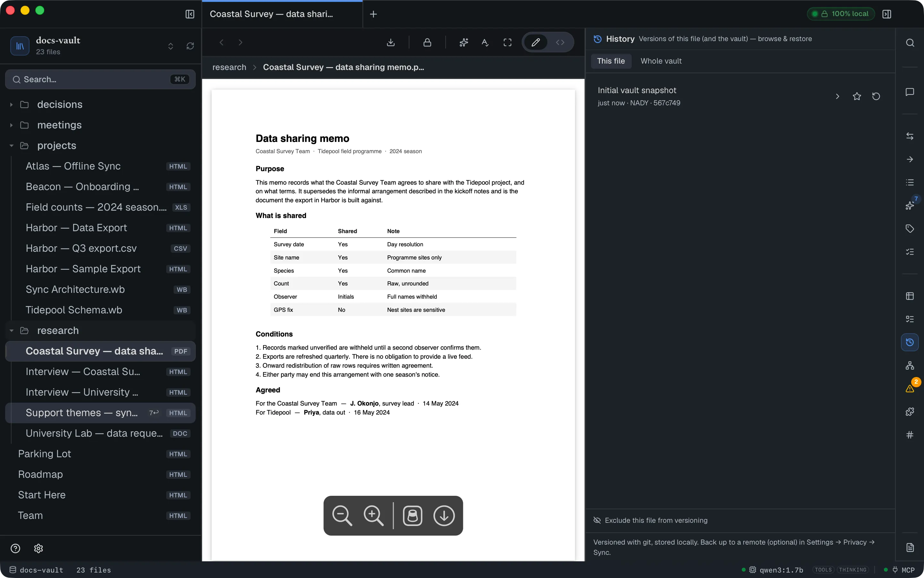Open the comments panel icon

(910, 92)
